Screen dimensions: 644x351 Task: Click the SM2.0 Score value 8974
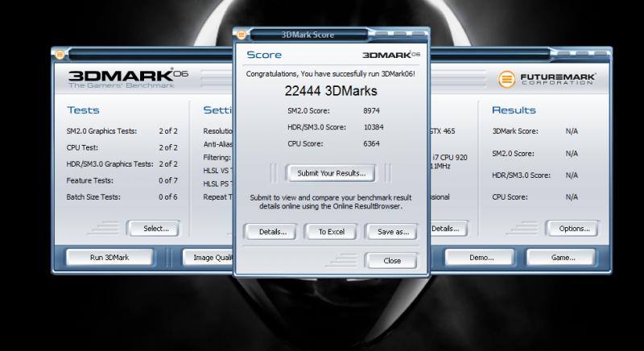click(x=371, y=111)
